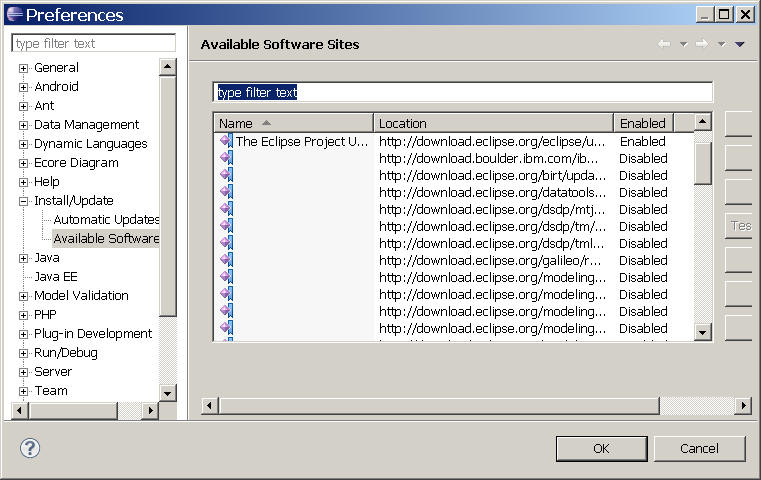The image size is (761, 480).
Task: Click site icon in boulder.ibm.com row
Action: [226, 158]
